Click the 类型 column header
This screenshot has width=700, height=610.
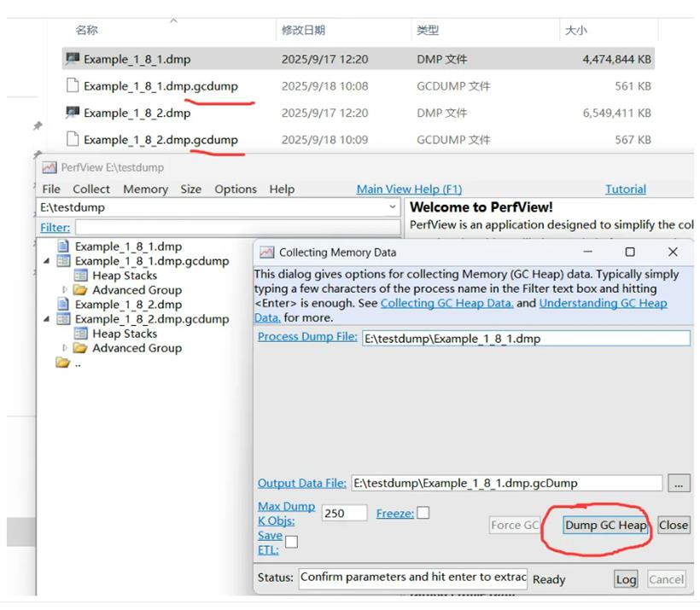(x=428, y=31)
